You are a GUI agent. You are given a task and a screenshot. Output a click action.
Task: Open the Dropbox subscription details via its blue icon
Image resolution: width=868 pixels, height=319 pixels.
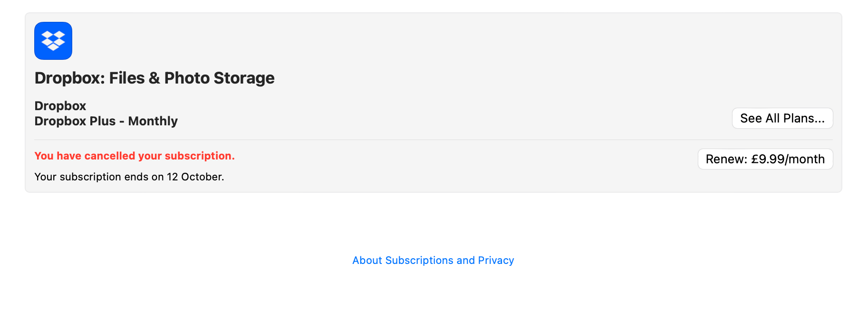[53, 41]
